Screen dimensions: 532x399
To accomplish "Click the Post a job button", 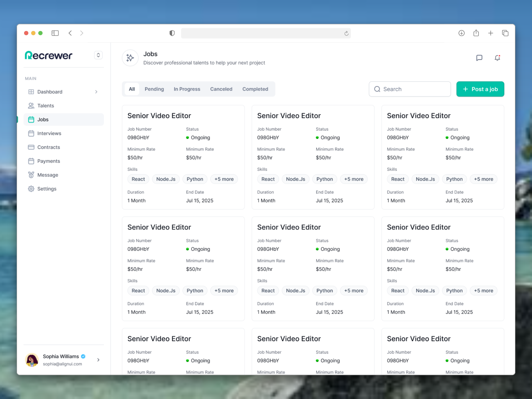I will (x=480, y=89).
